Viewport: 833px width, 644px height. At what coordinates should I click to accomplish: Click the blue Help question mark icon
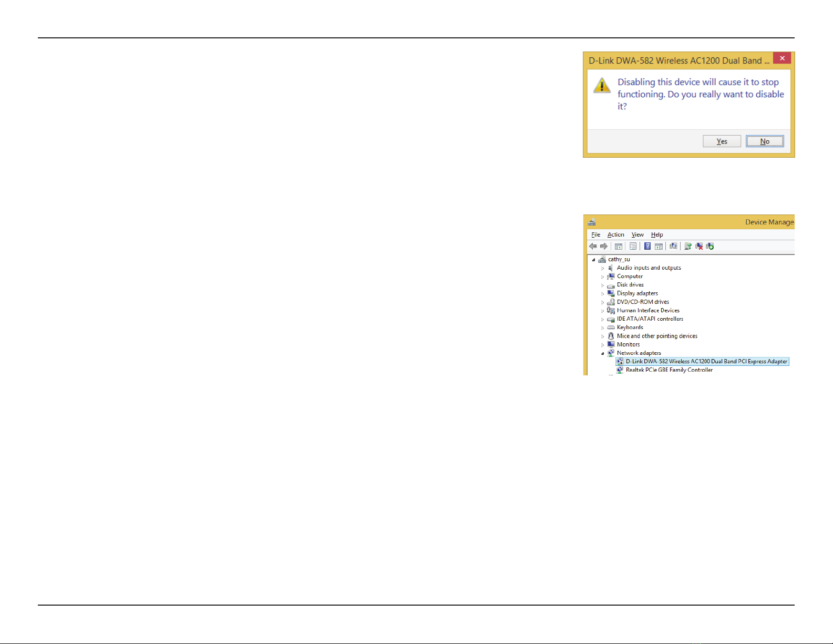(647, 246)
